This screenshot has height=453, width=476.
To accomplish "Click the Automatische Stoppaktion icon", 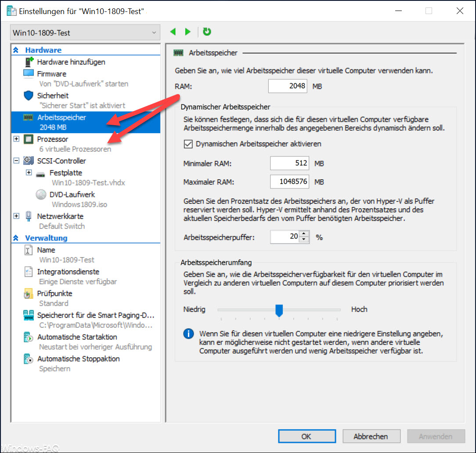I will tap(28, 359).
